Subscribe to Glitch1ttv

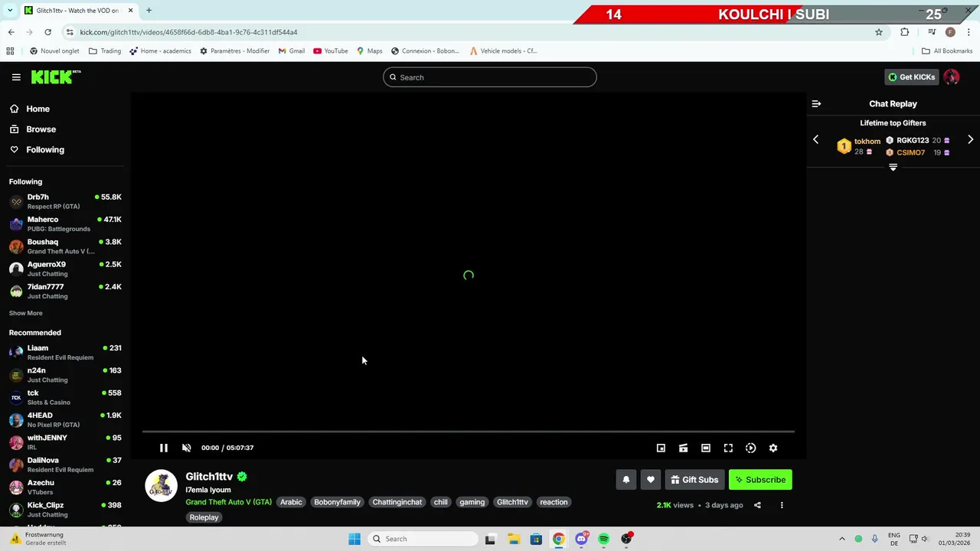point(760,480)
